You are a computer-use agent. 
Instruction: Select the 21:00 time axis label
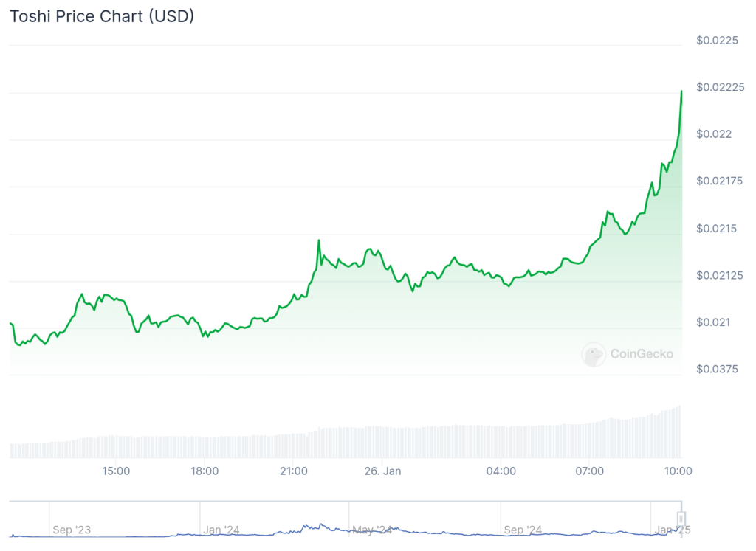click(293, 471)
